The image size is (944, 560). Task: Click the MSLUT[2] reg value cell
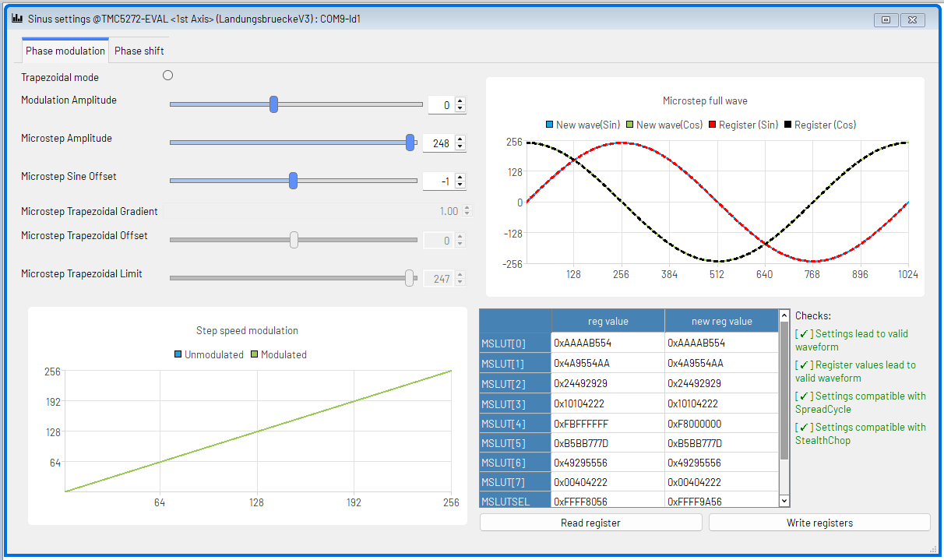point(608,383)
